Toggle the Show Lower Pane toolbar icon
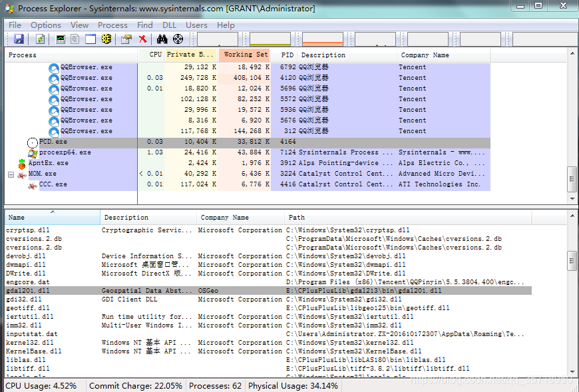The height and width of the screenshot is (392, 579). (x=91, y=39)
